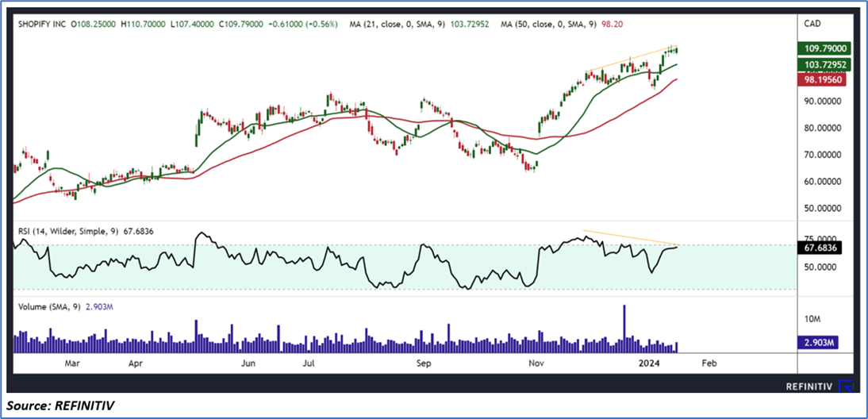Click the Sep time axis label

[424, 363]
